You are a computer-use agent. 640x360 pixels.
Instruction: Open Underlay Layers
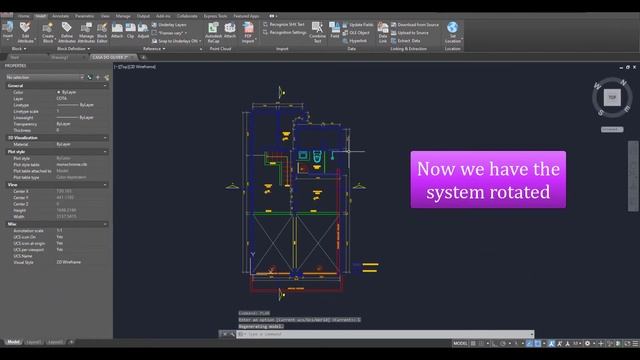pos(169,25)
